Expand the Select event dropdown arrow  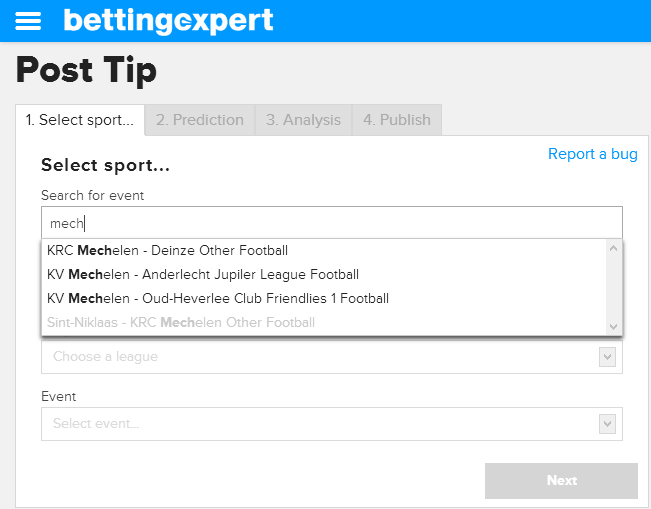[607, 424]
